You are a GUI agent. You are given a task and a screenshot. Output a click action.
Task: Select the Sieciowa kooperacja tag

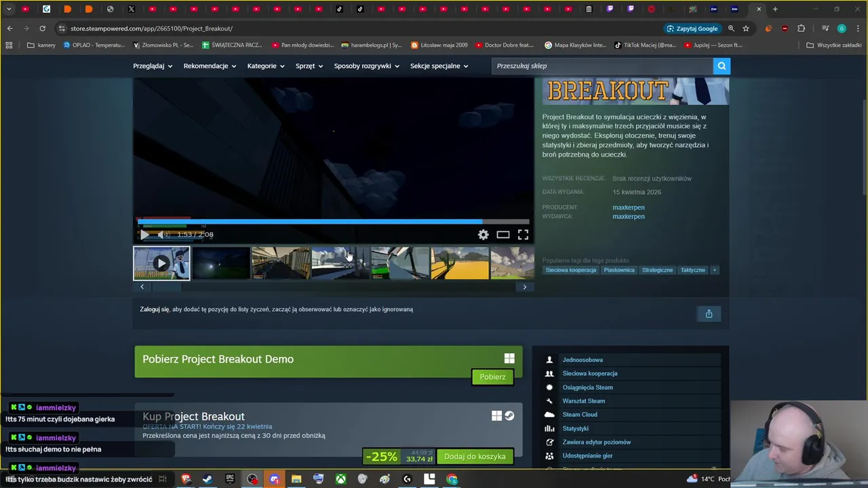click(x=571, y=270)
